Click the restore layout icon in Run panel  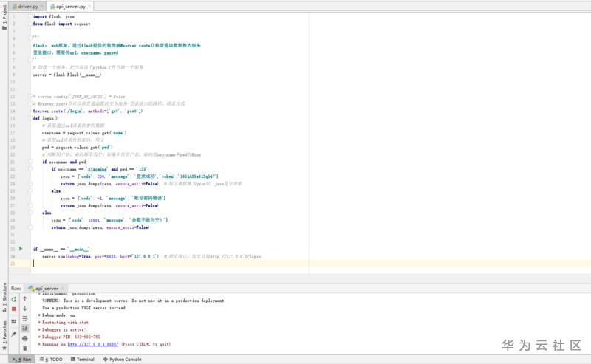(14, 321)
